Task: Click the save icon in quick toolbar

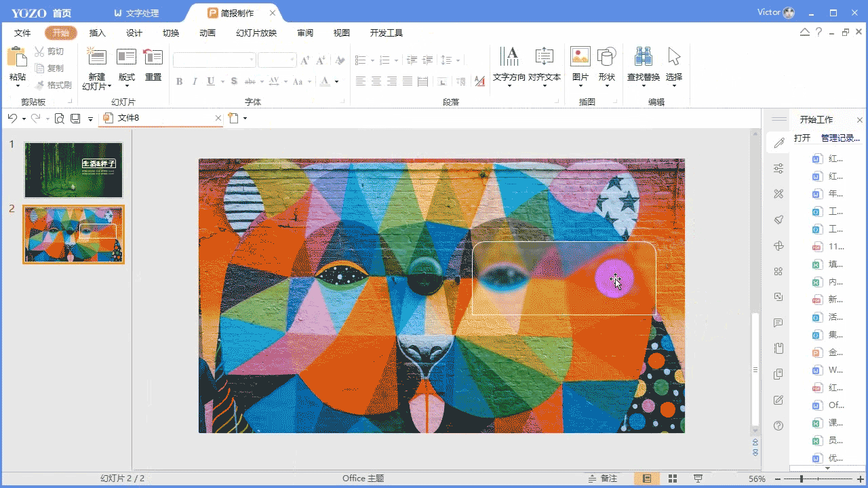Action: coord(75,119)
